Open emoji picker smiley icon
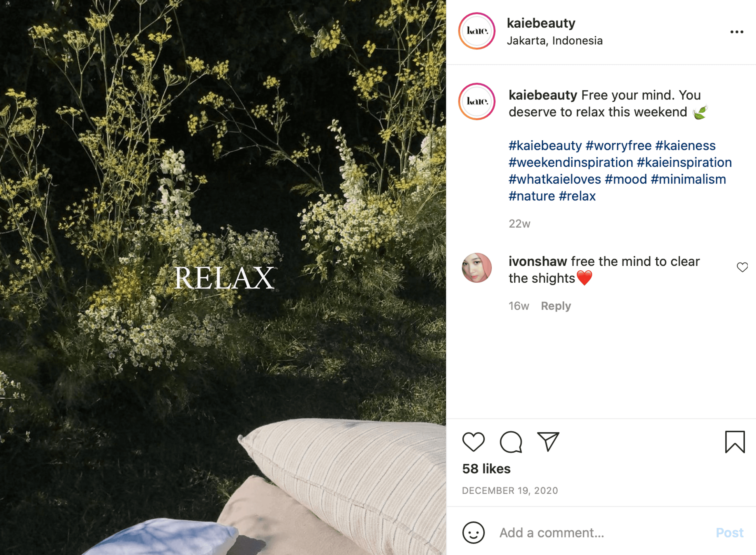This screenshot has height=555, width=756. coord(473,533)
